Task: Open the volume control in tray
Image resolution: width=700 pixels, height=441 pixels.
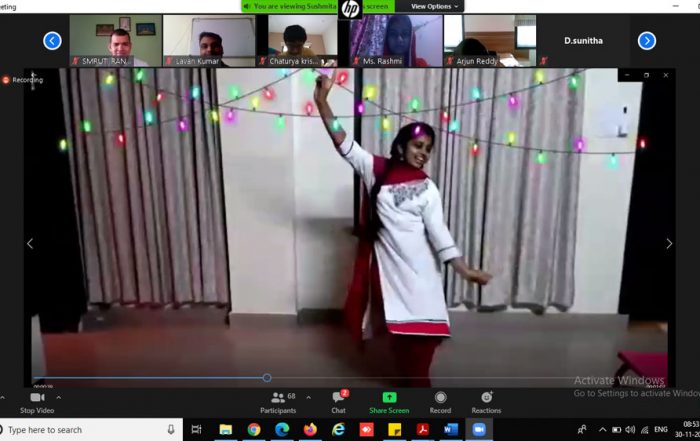Action: [630, 429]
